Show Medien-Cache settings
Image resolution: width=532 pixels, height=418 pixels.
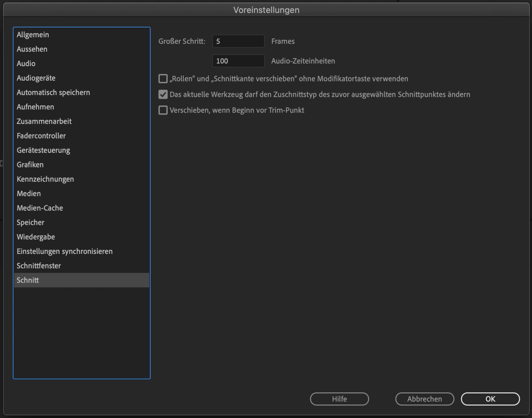point(40,208)
